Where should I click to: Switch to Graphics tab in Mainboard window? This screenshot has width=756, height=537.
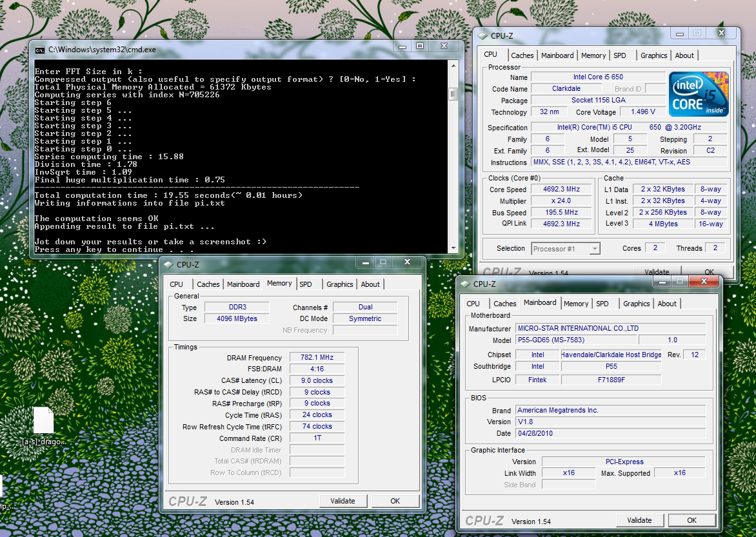[637, 304]
